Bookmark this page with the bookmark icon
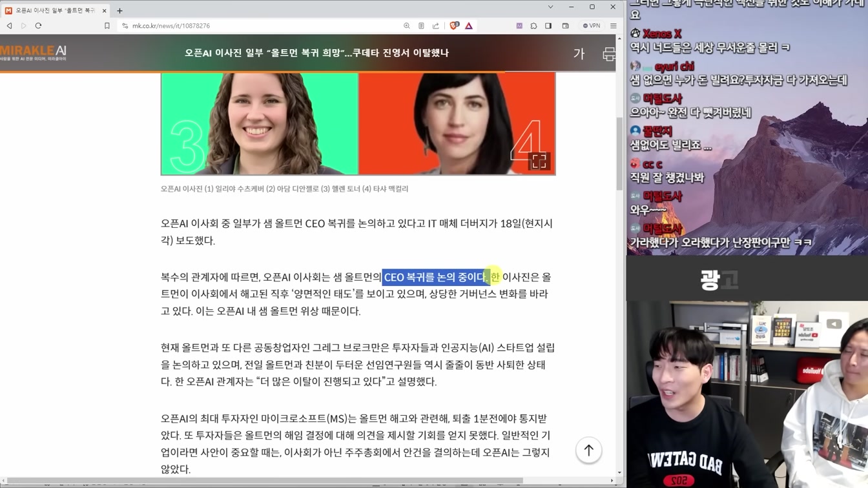 pyautogui.click(x=107, y=26)
